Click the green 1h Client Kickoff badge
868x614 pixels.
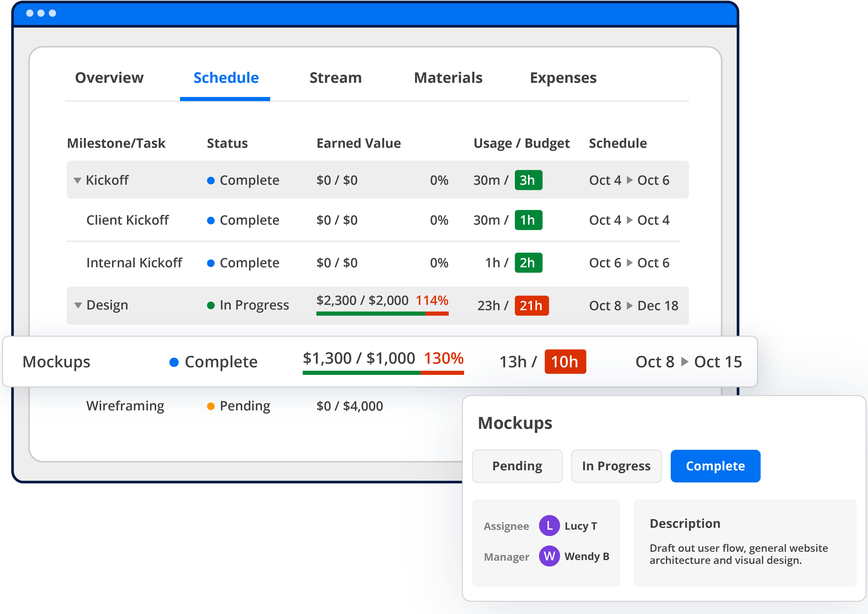pos(528,220)
